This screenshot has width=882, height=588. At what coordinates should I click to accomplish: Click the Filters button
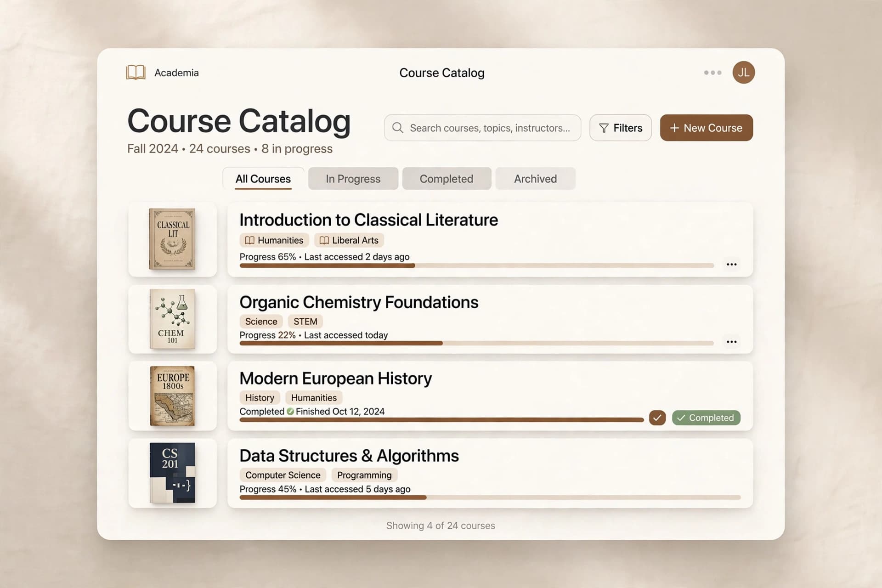(x=620, y=128)
